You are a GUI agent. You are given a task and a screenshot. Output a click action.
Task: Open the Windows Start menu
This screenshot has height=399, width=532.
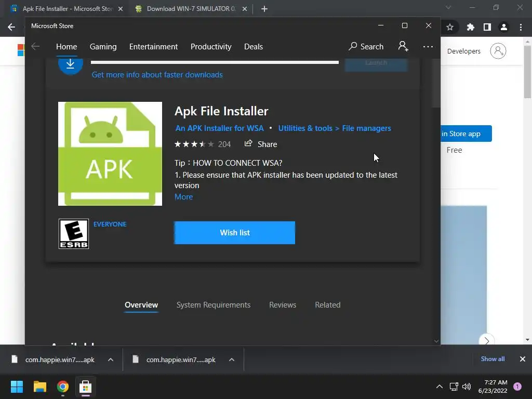pyautogui.click(x=17, y=387)
